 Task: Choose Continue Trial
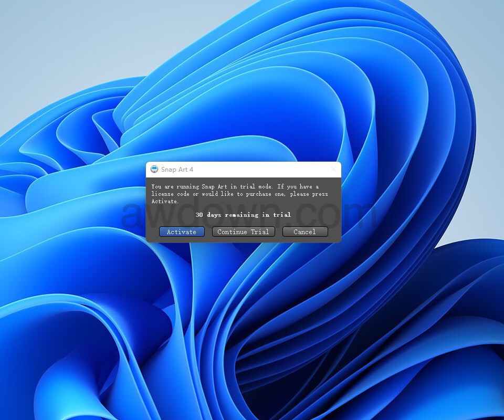(243, 232)
